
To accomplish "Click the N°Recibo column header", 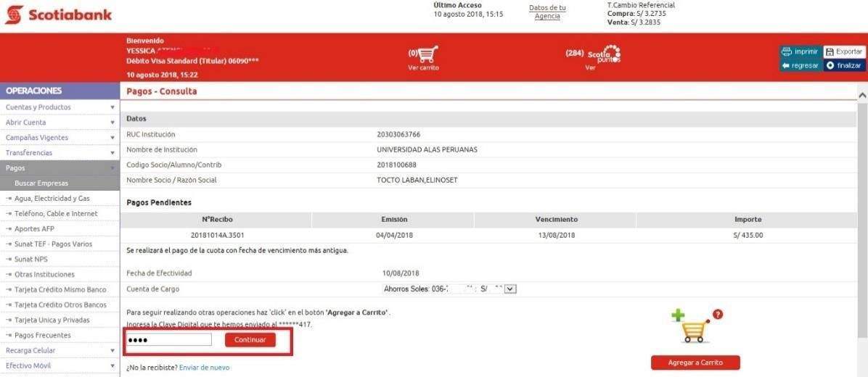I will tap(217, 220).
